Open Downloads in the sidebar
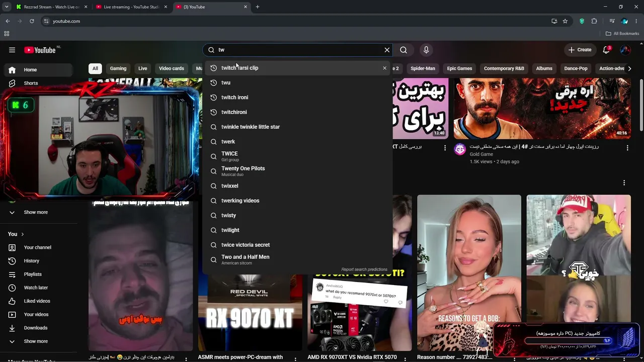Image resolution: width=644 pixels, height=362 pixels. pyautogui.click(x=39, y=328)
